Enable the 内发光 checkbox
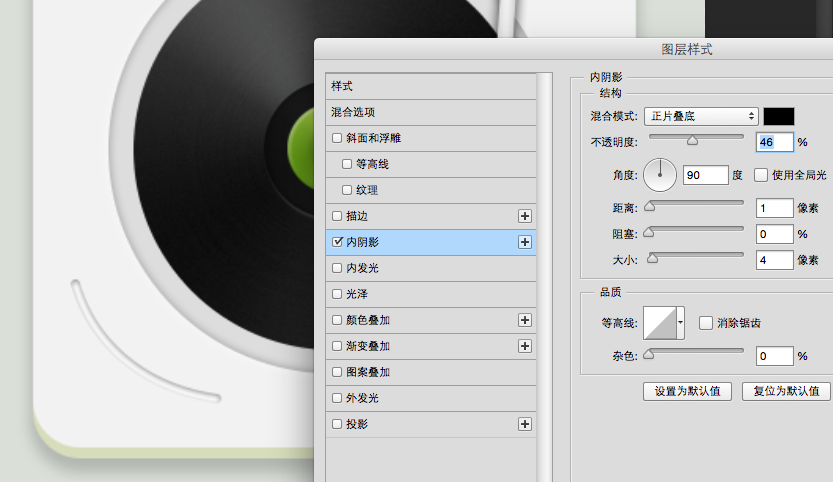Viewport: 833px width, 482px height. pos(337,268)
